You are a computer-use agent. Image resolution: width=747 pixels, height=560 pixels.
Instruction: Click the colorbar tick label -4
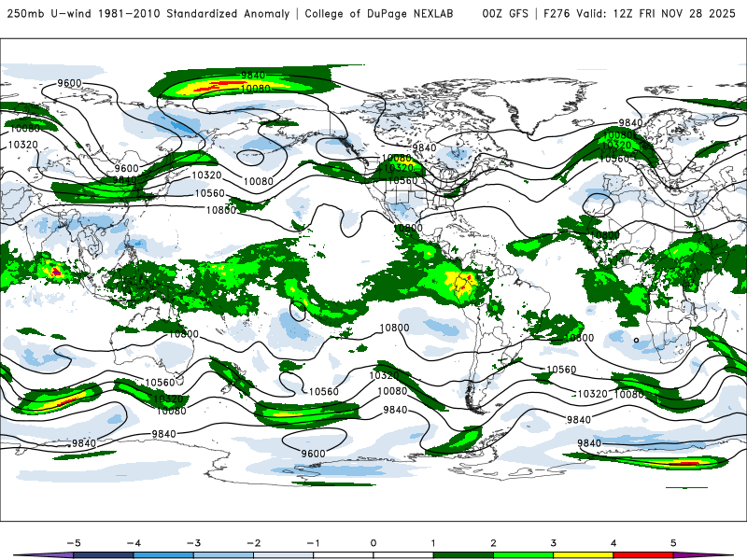[x=134, y=543]
